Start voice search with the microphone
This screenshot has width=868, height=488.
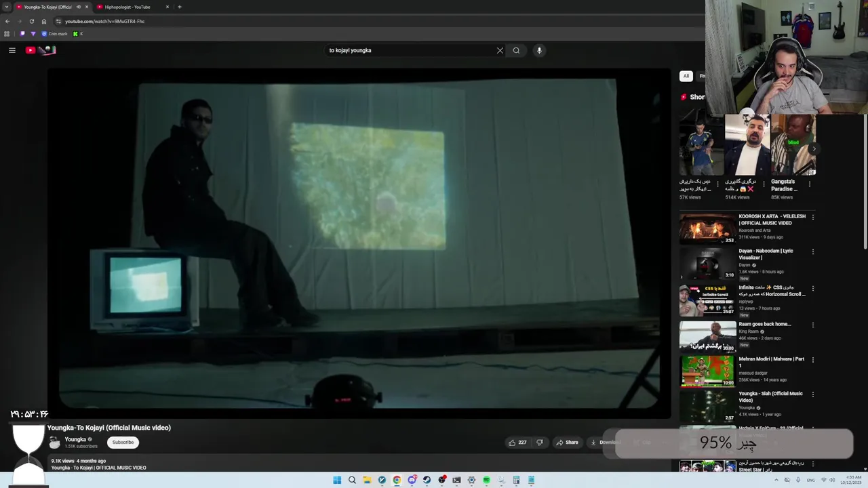[x=539, y=50]
